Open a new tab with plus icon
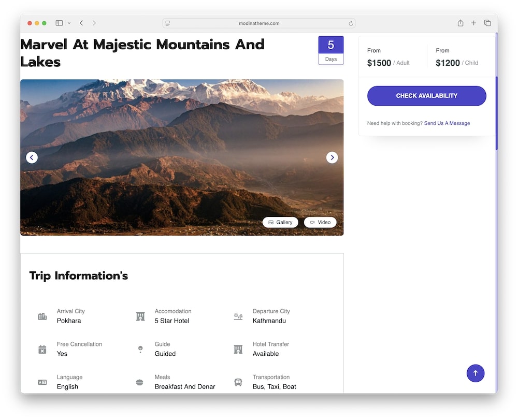 click(x=474, y=23)
